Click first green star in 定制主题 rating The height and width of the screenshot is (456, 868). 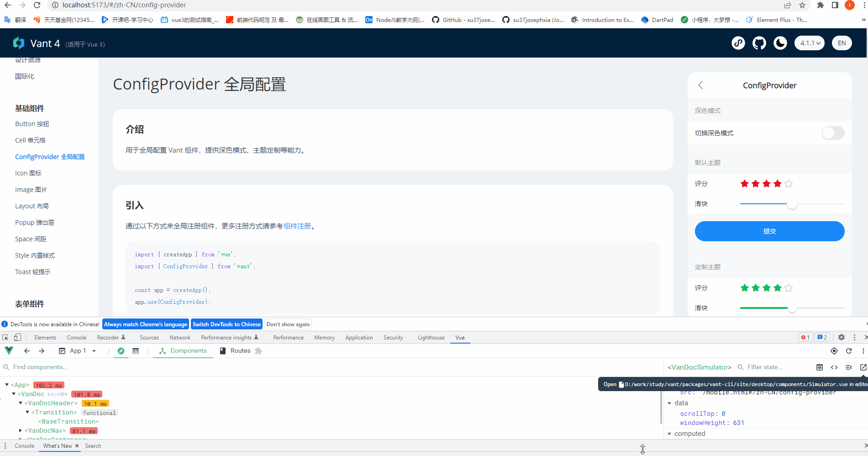coord(745,288)
